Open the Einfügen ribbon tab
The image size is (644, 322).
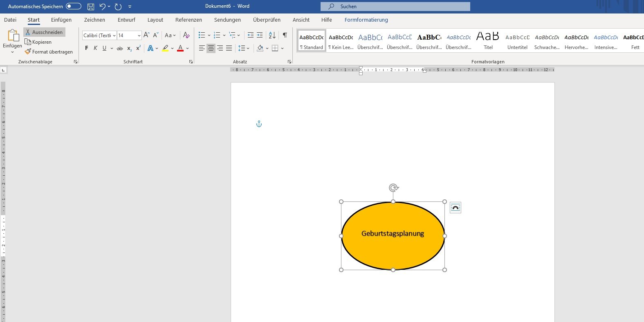pos(61,20)
